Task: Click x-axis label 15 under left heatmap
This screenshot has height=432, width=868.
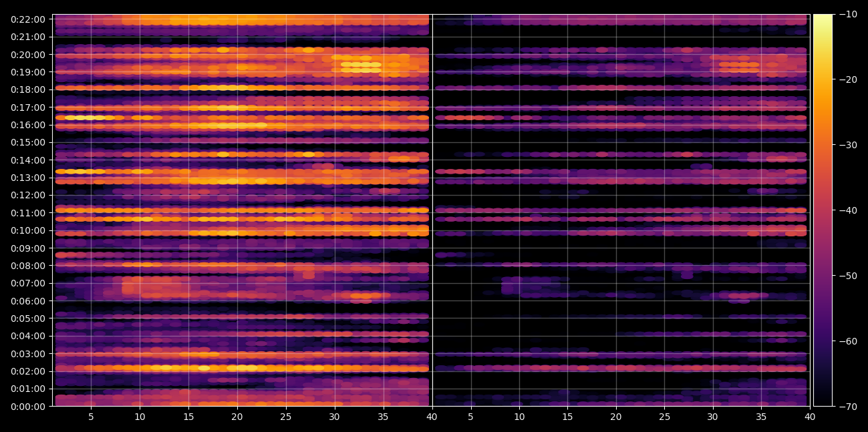Action: point(188,417)
